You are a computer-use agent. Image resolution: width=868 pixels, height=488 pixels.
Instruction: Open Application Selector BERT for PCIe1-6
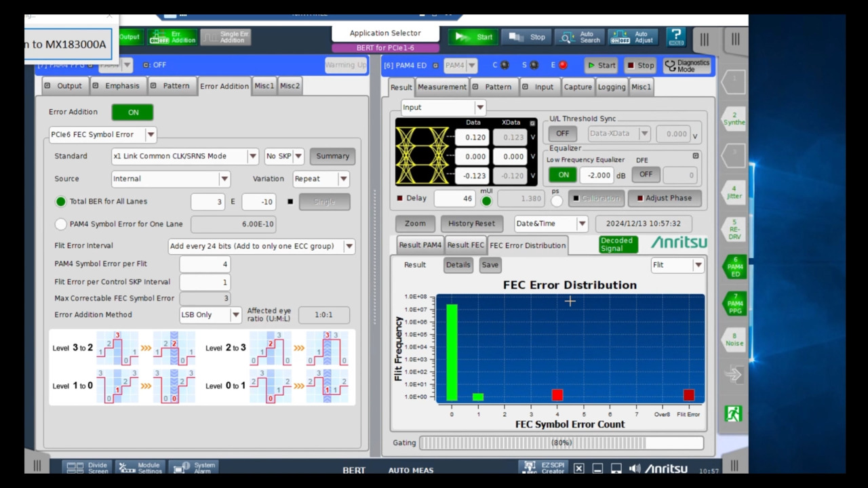[x=385, y=40]
